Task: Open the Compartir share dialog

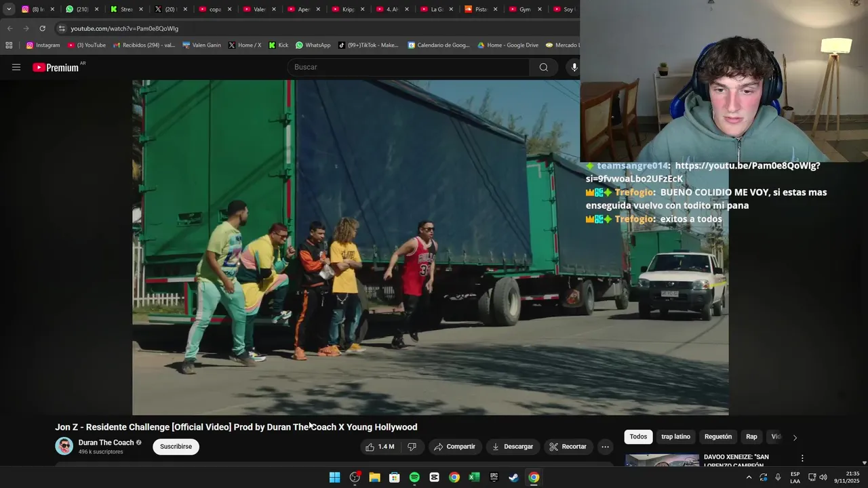Action: click(454, 447)
